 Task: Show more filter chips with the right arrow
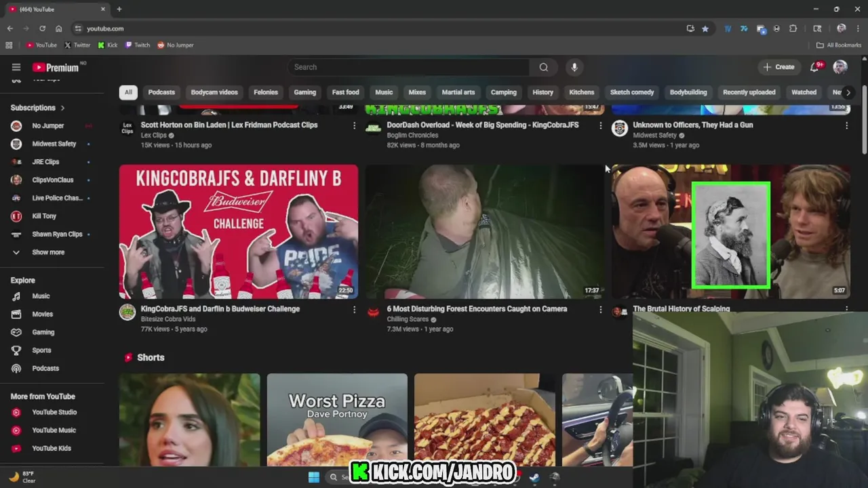848,92
